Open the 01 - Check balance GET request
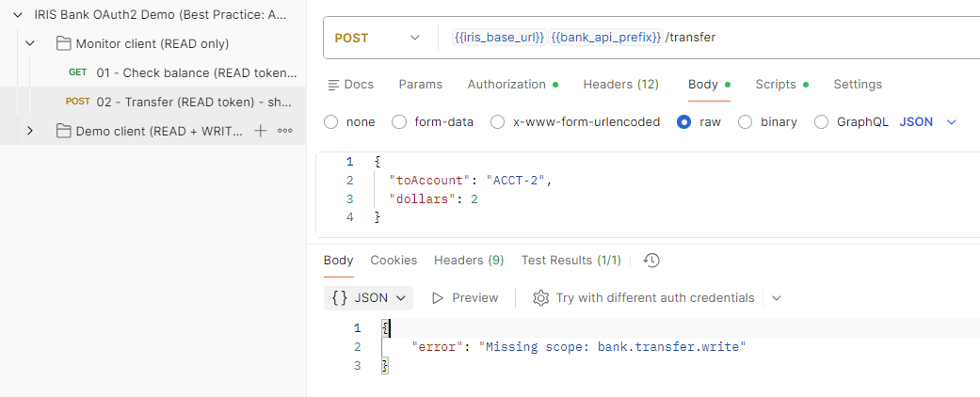 click(x=196, y=71)
